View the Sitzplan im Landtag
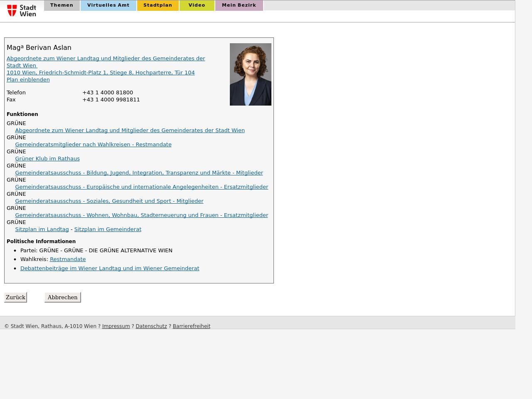Screen dimensions: 532x399 pos(42,229)
